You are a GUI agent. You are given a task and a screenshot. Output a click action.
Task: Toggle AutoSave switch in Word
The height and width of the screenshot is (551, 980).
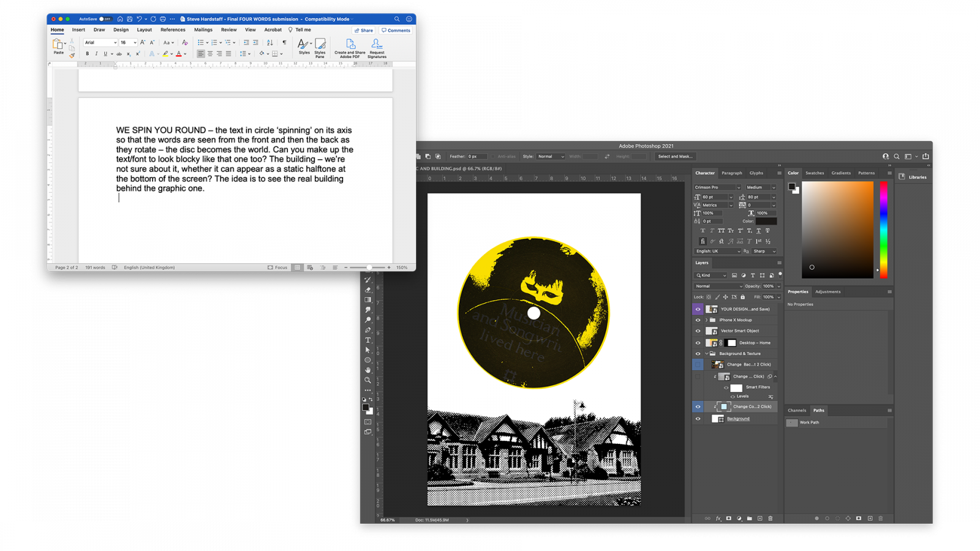(x=105, y=19)
